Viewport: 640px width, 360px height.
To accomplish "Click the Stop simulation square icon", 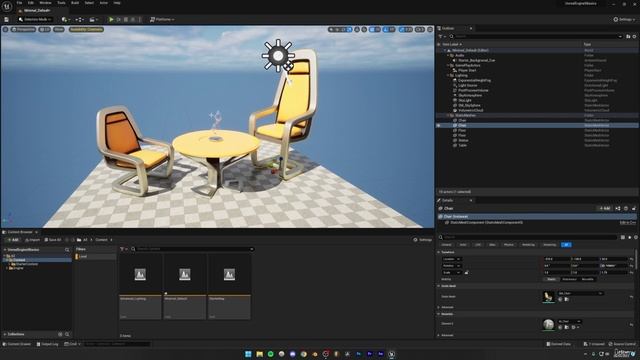I will [x=126, y=19].
